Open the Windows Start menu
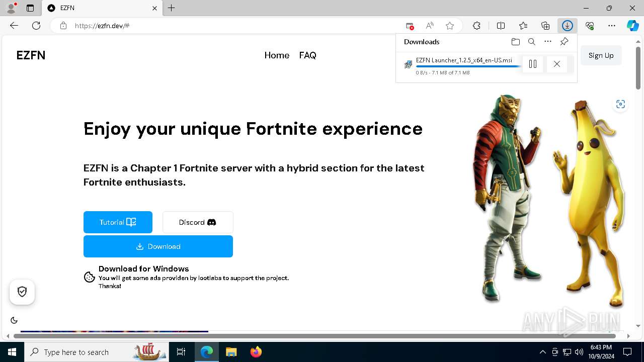Viewport: 644px width, 362px height. [x=12, y=352]
